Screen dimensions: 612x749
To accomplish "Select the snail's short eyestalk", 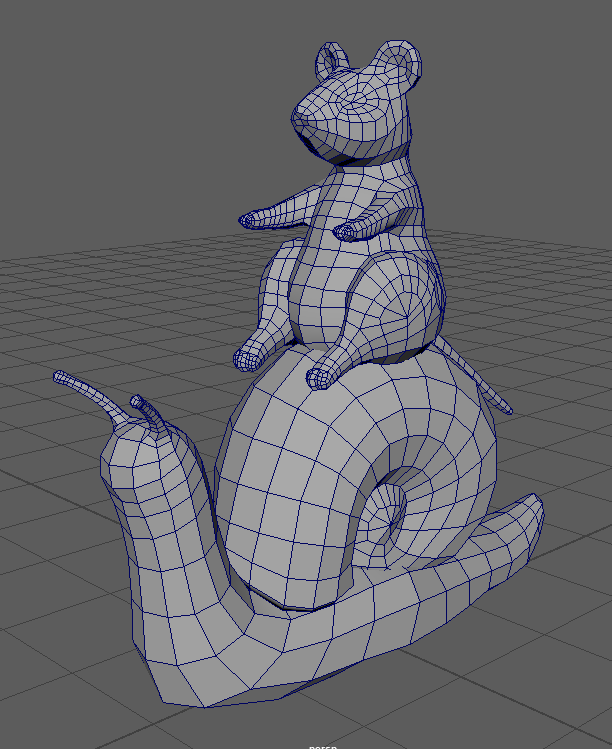I will [142, 404].
